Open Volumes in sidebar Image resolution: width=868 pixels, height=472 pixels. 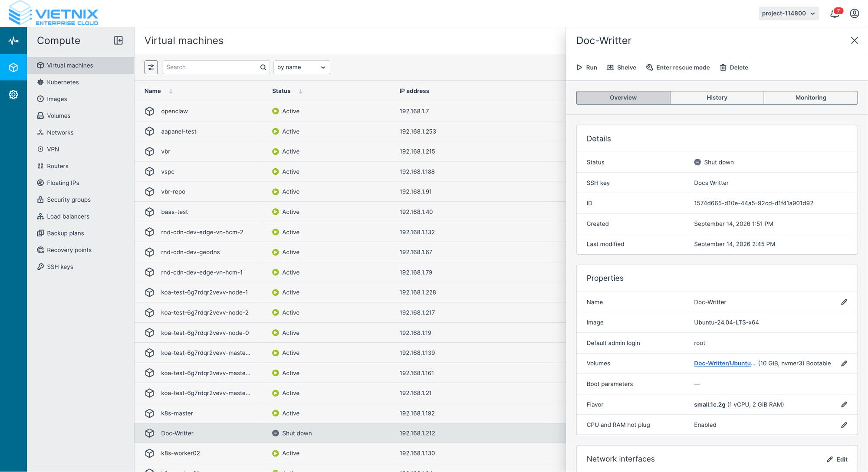point(80,116)
